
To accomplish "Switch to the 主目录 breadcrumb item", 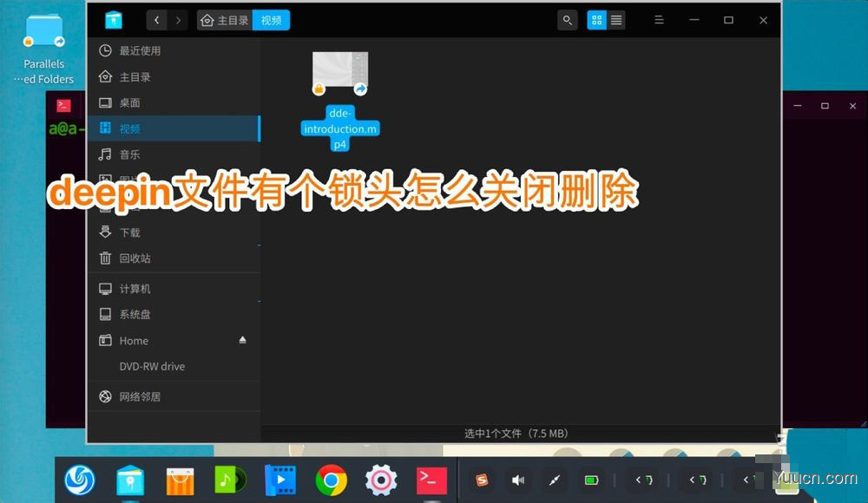I will (227, 19).
